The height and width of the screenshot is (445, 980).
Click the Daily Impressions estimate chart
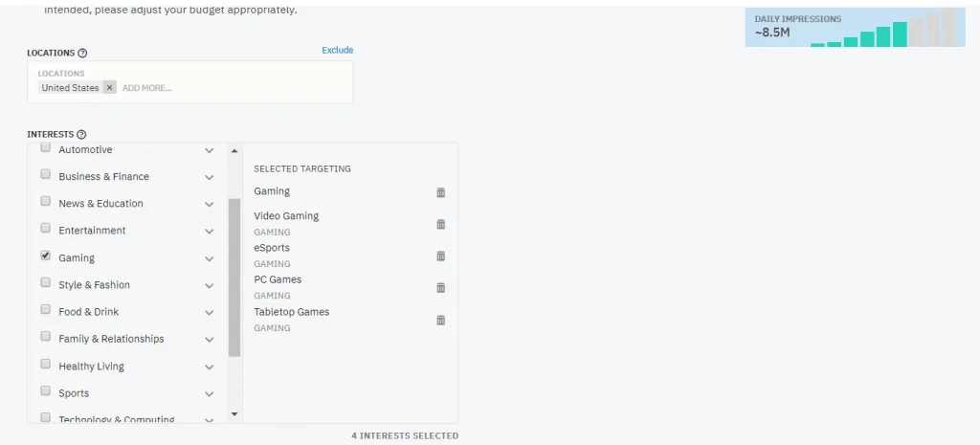click(855, 28)
